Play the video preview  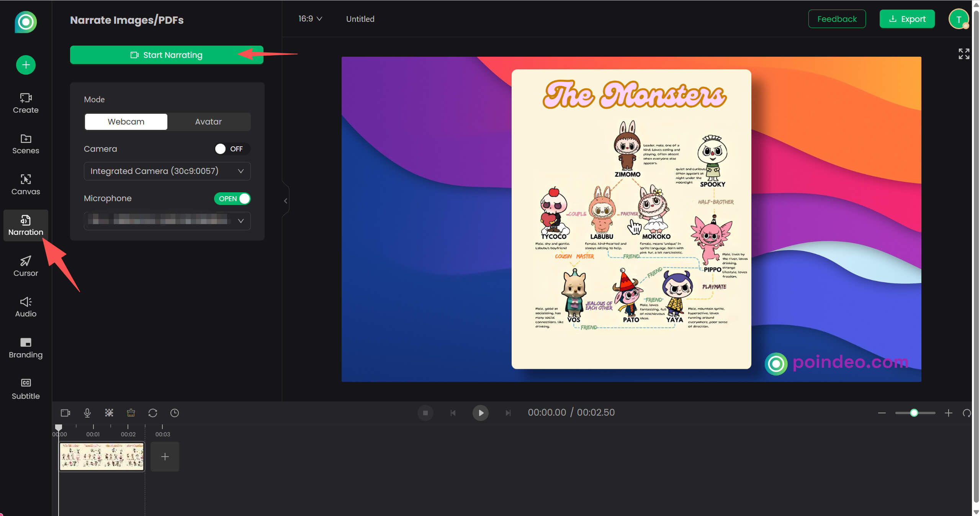480,413
